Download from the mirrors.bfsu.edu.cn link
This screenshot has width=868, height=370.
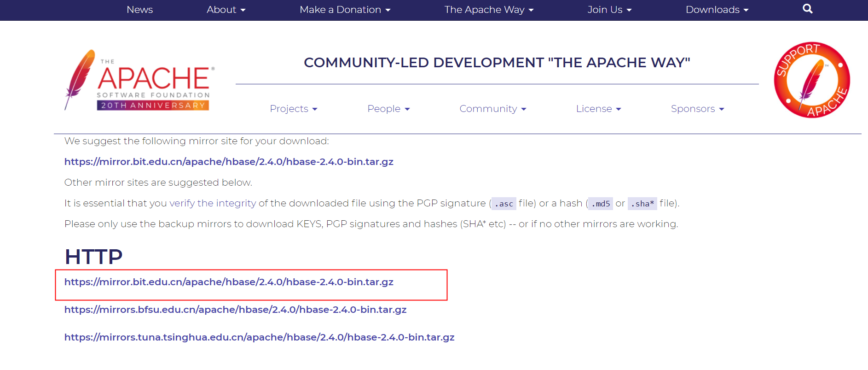pyautogui.click(x=235, y=310)
